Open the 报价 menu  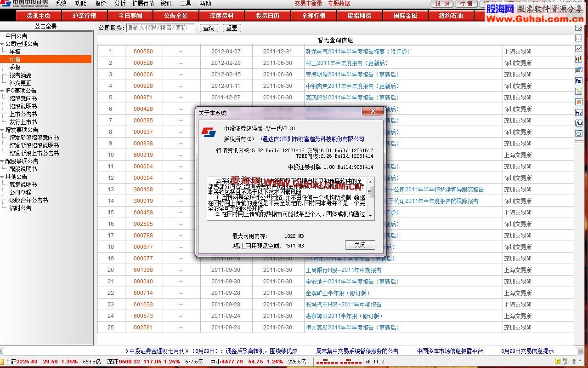click(100, 3)
